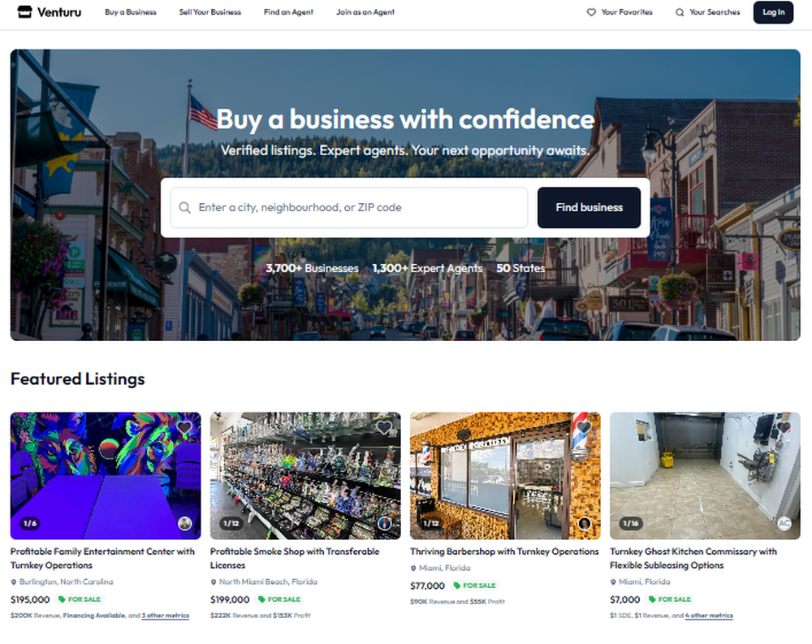The width and height of the screenshot is (812, 644).
Task: Click the 1/16 photo counter badge
Action: [x=631, y=523]
